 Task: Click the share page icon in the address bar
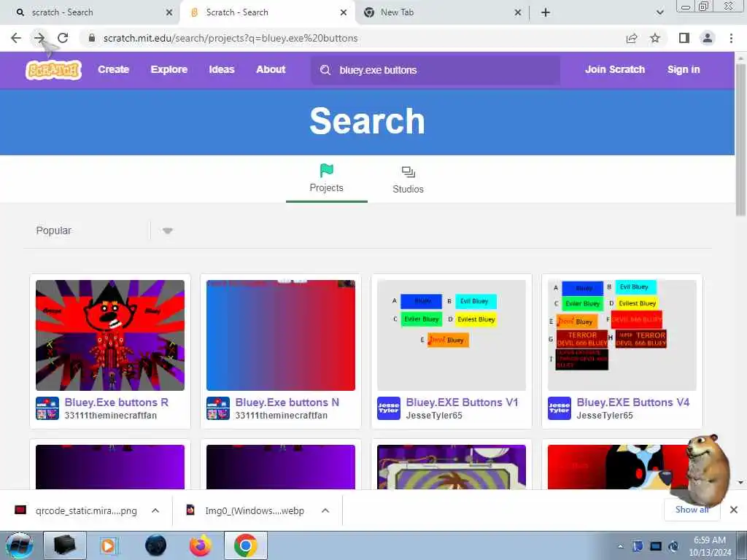click(632, 38)
